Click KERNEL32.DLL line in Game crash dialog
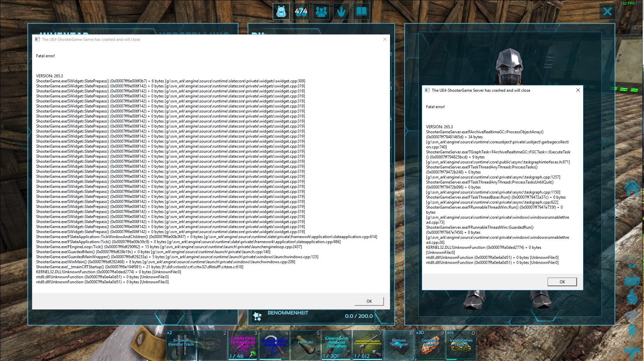Screen dimensions: 644x361 (x=108, y=272)
